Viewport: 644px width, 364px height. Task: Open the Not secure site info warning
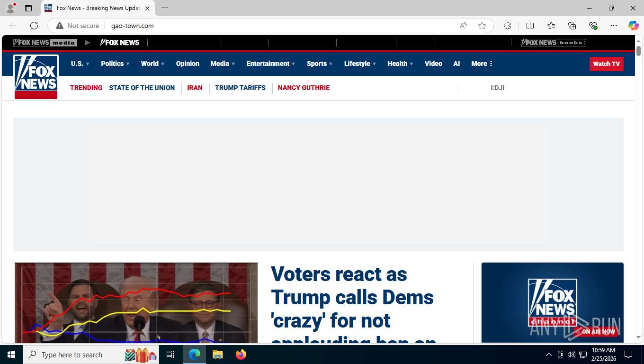(x=78, y=26)
